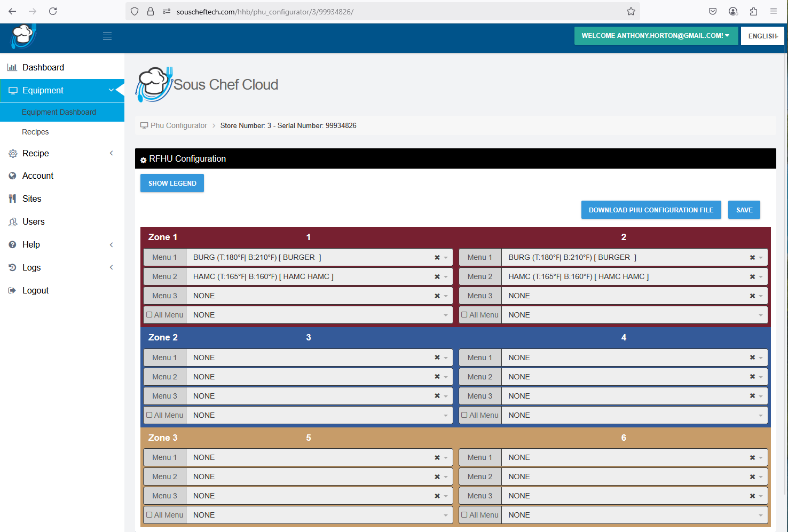Toggle the sidebar with the hamburger icon
Image resolution: width=788 pixels, height=532 pixels.
click(107, 36)
